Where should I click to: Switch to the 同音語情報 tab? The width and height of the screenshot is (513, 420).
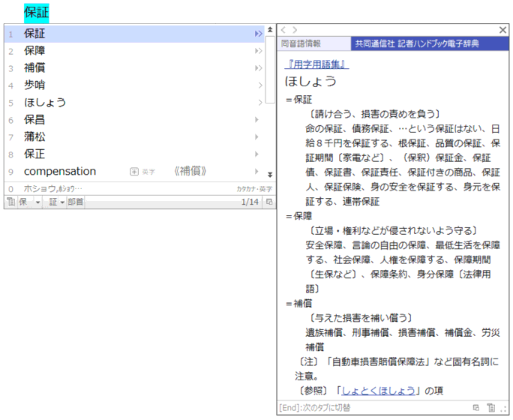[301, 43]
